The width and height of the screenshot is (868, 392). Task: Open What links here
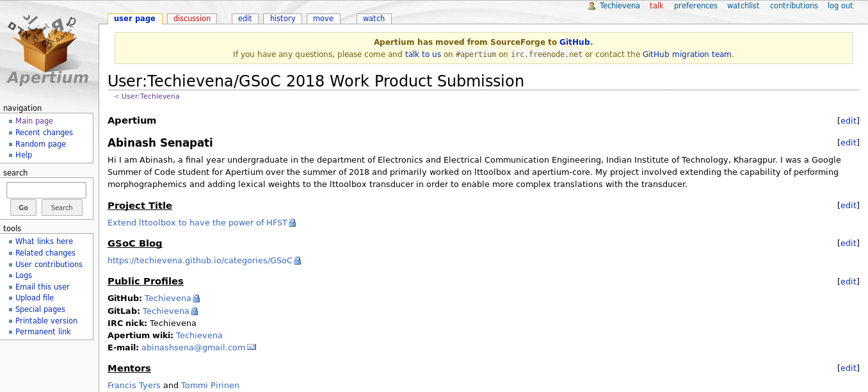tap(44, 241)
